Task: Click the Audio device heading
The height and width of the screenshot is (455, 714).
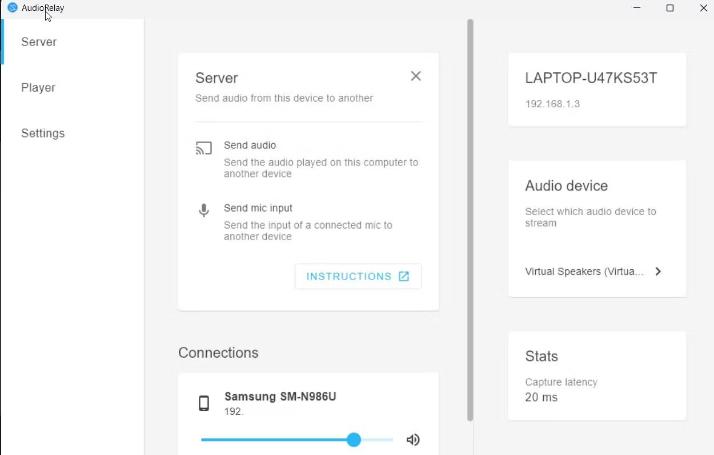Action: pyautogui.click(x=566, y=186)
